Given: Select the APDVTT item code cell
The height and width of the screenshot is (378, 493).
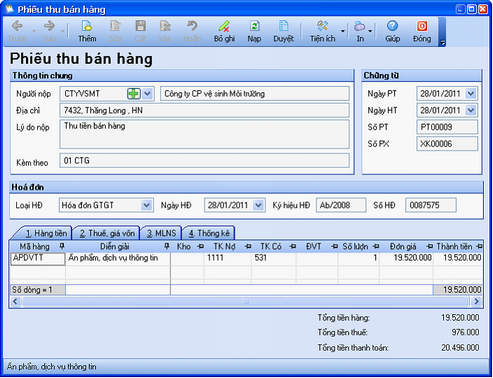Looking at the screenshot, I should [38, 259].
